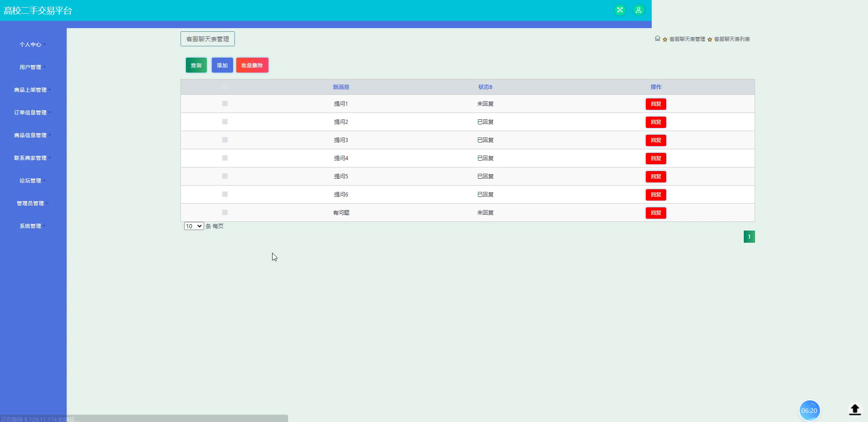Select the 提问6 message cell
Image resolution: width=868 pixels, height=422 pixels.
click(x=341, y=195)
